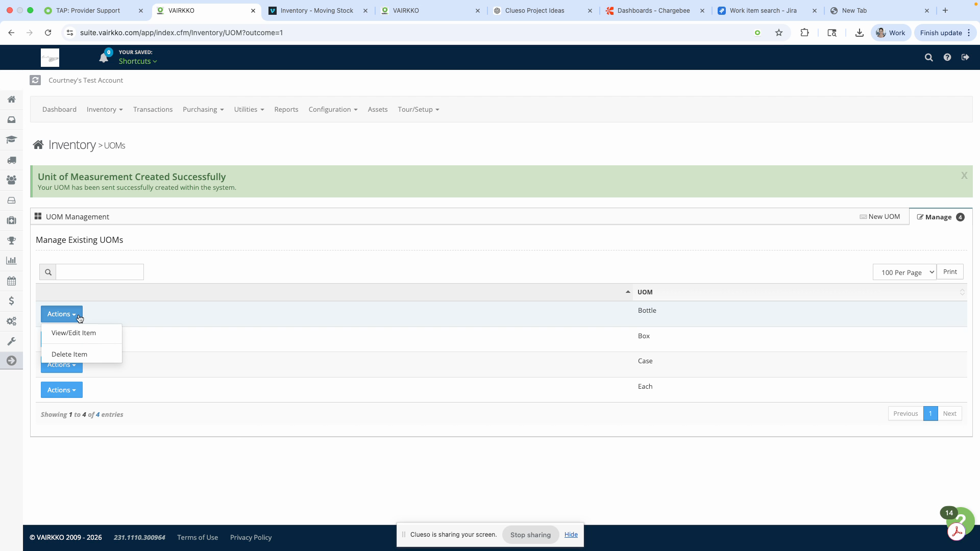This screenshot has width=980, height=551.
Task: Open the wrench tools icon in sidebar
Action: click(x=11, y=341)
